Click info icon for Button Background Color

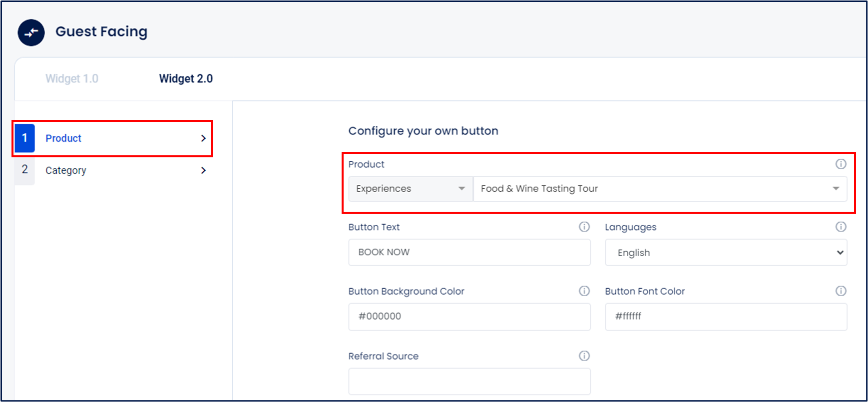584,291
